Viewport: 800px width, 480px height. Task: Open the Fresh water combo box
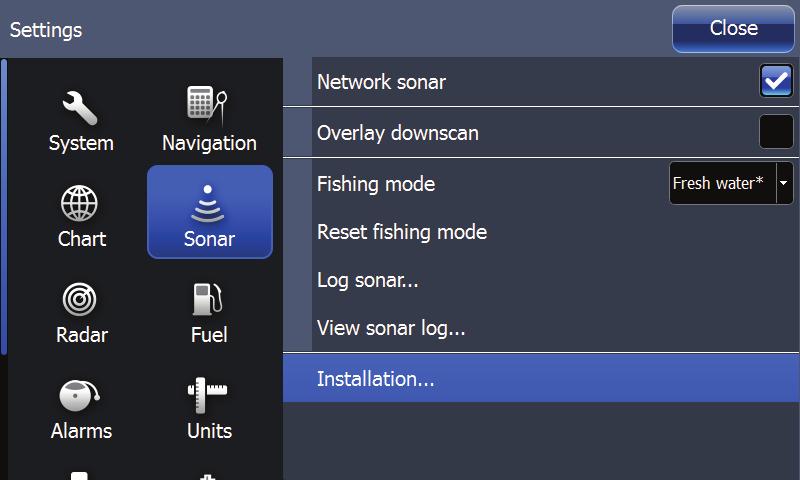tap(731, 183)
